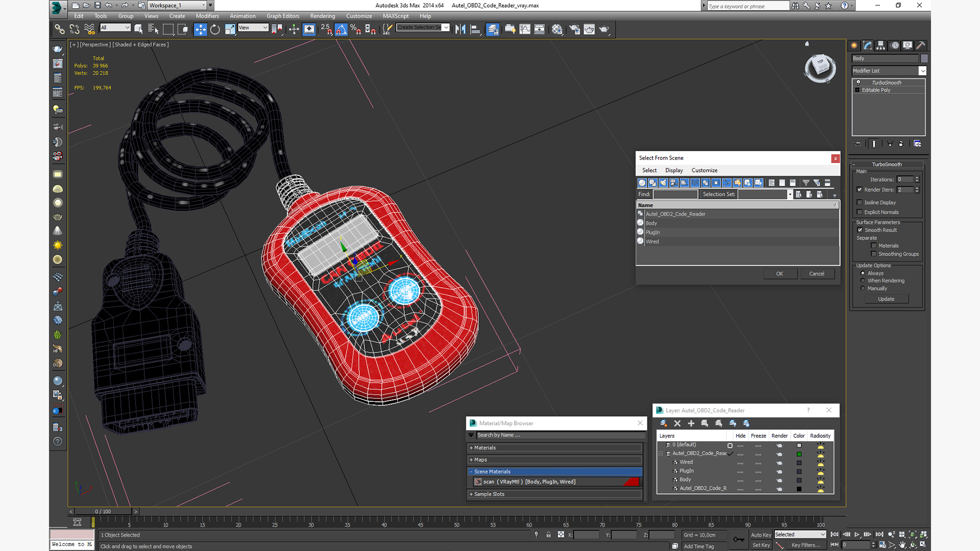
Task: Collapse the Scene Materials group
Action: tap(554, 471)
